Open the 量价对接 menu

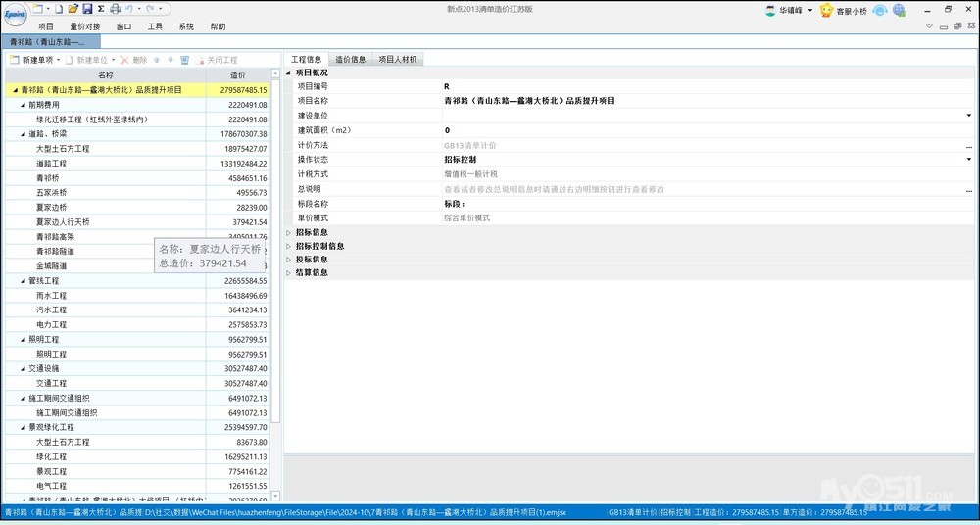tap(85, 26)
